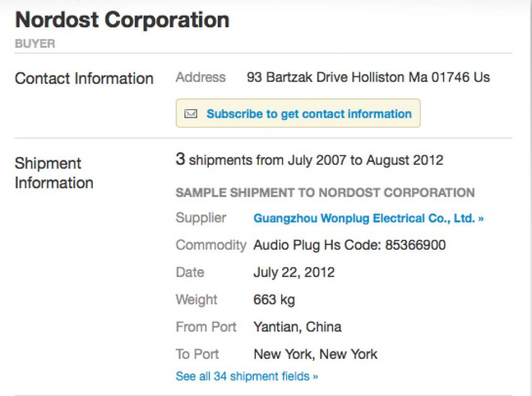This screenshot has width=532, height=396.
Task: Click the envelope icon in the subscribe box
Action: [x=190, y=114]
